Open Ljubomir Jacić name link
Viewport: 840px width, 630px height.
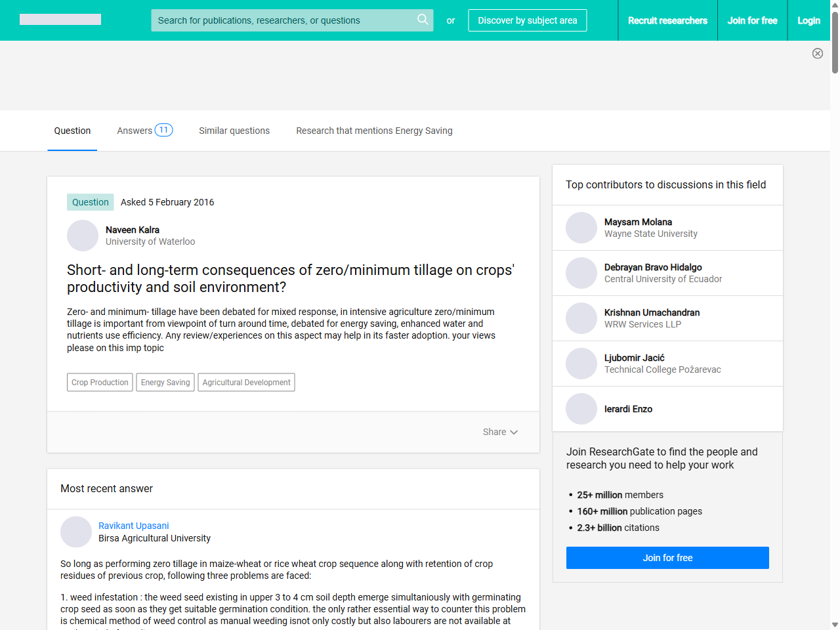635,358
